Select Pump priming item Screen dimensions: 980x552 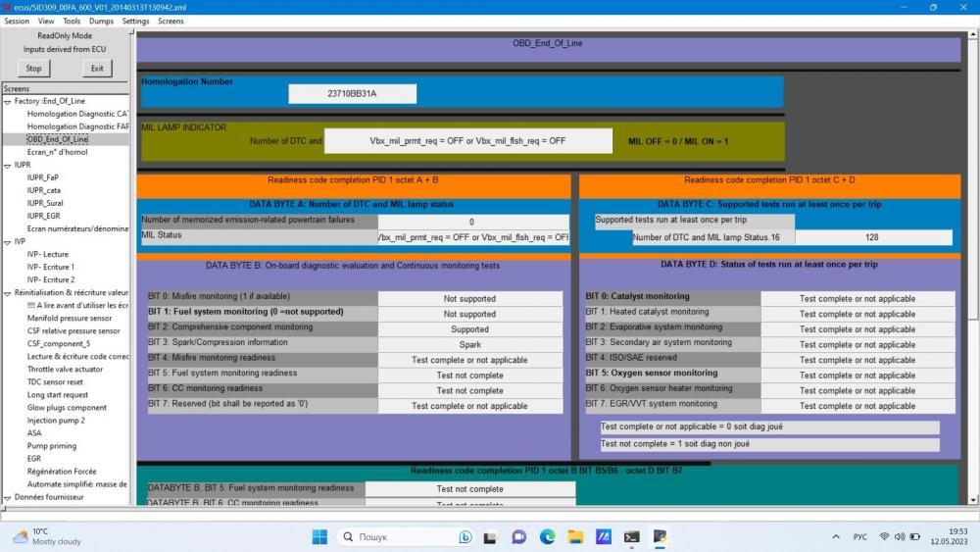(52, 446)
